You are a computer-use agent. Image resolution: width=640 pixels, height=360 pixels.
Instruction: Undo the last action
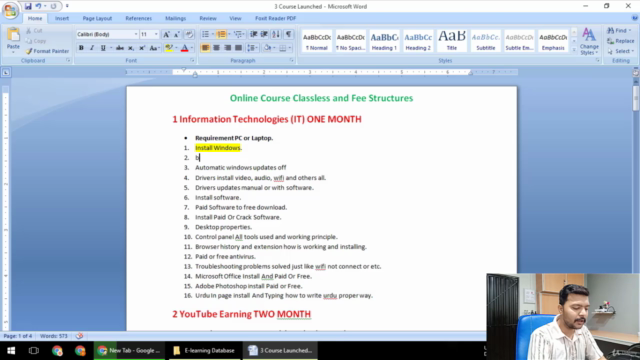[x=38, y=6]
